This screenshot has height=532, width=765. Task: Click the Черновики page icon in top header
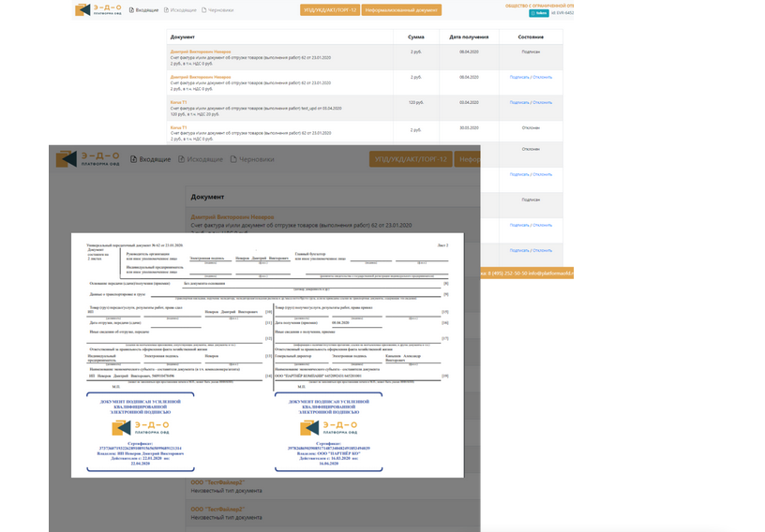tap(204, 10)
